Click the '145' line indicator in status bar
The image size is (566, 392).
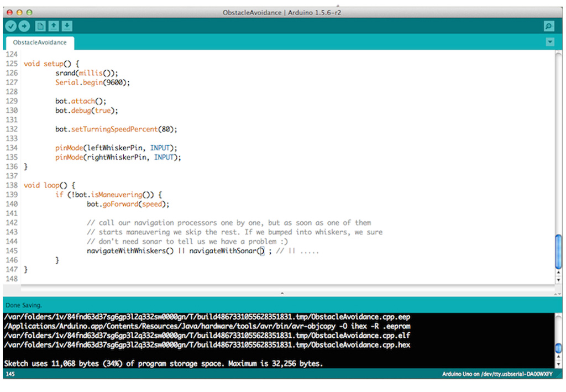pyautogui.click(x=10, y=374)
